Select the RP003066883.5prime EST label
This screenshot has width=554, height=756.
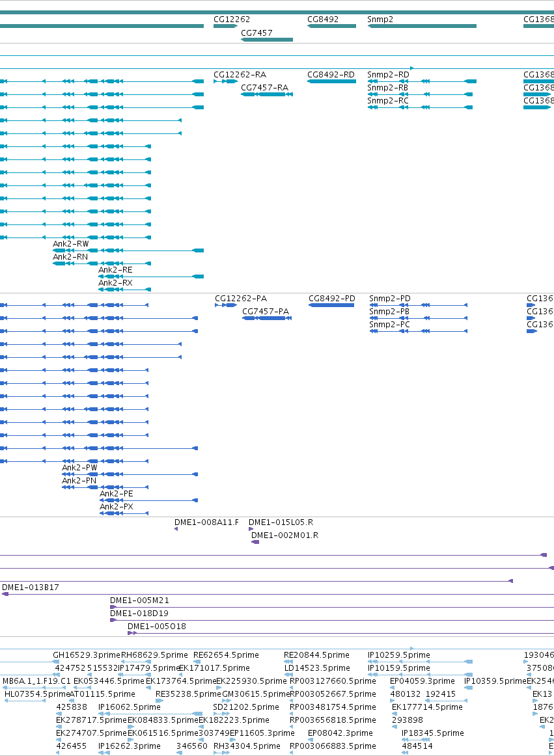(333, 746)
